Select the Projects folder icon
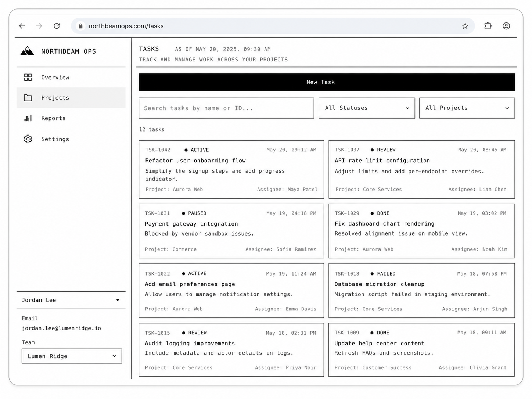This screenshot has width=532, height=399. tap(28, 98)
